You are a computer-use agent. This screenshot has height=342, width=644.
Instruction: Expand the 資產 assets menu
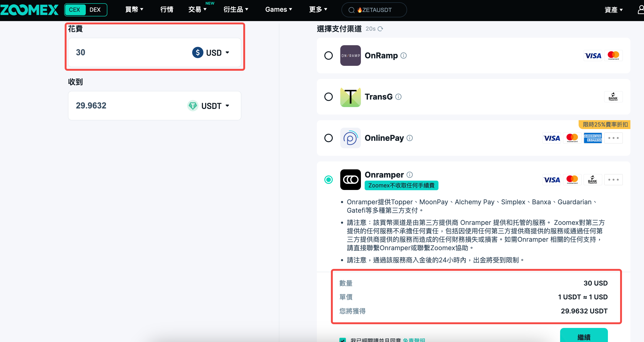pos(613,10)
